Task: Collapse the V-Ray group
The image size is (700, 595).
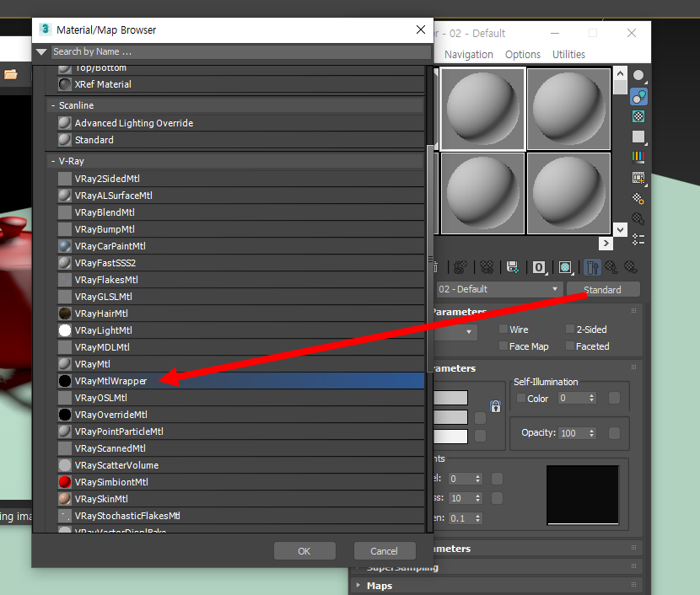Action: [x=52, y=161]
